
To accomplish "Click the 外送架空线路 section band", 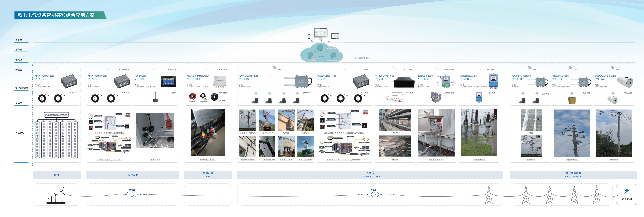I will (573, 175).
